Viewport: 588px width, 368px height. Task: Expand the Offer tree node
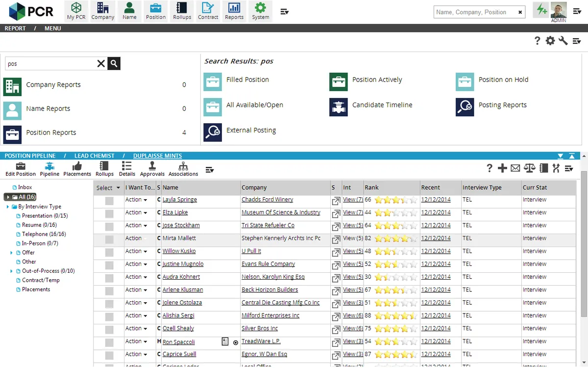point(12,253)
